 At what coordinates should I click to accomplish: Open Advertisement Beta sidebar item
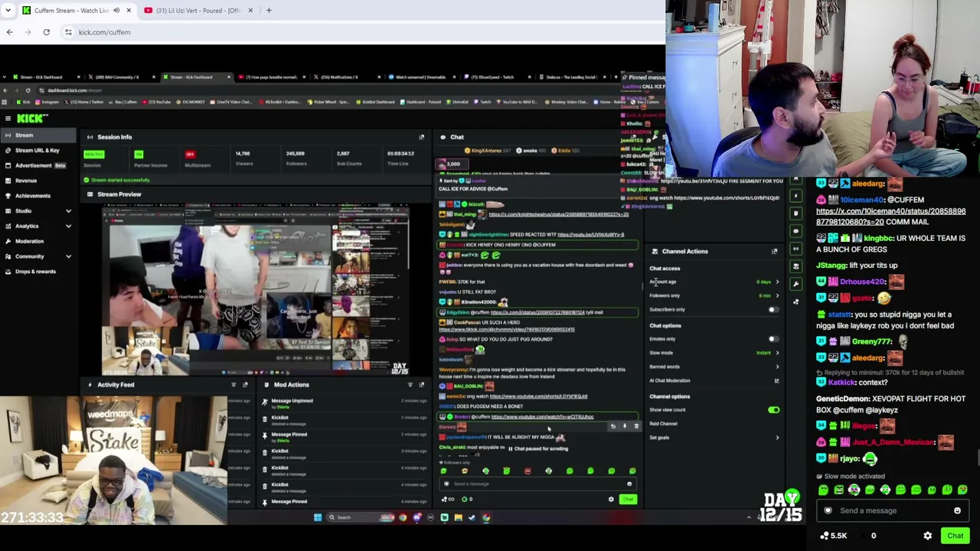pos(38,165)
